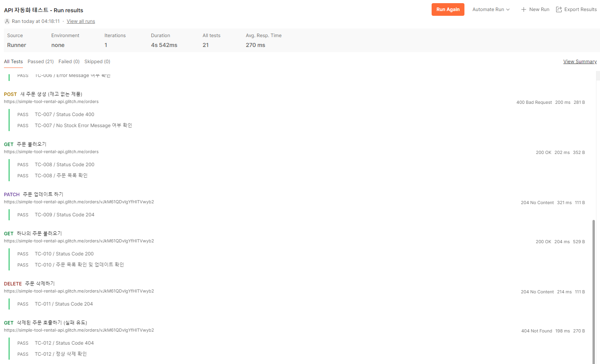Click the user icon beside Ran today
This screenshot has height=364, width=600.
coord(7,21)
